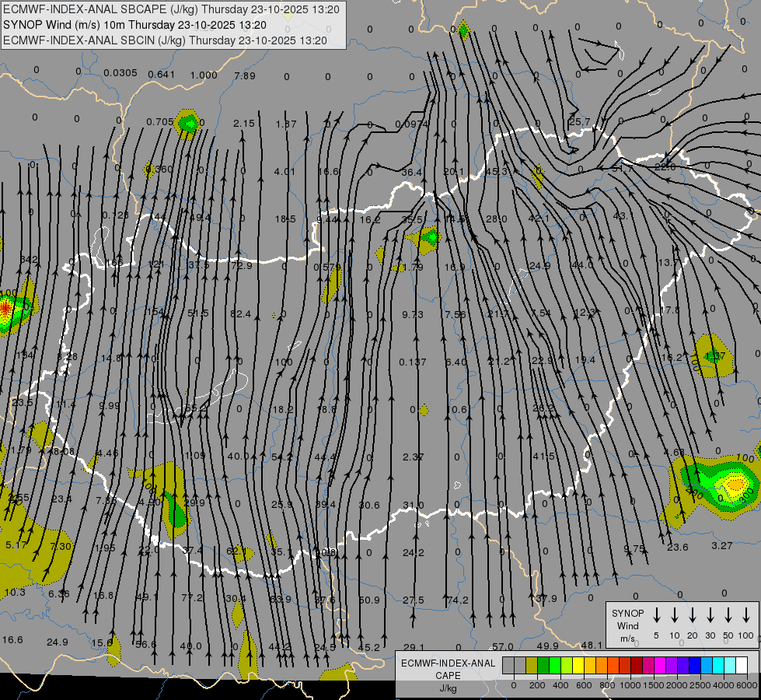The height and width of the screenshot is (700, 761).
Task: Click the map value 10.3
Action: tap(15, 592)
